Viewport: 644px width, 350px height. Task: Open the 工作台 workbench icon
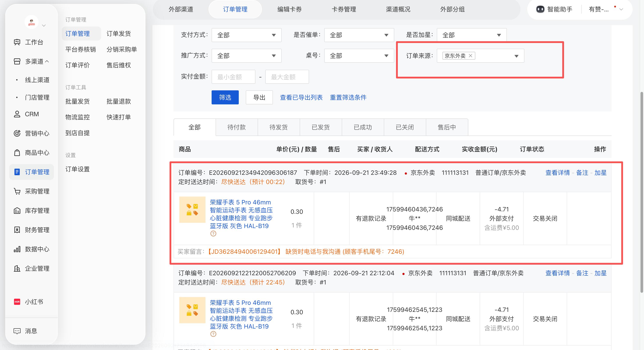17,42
